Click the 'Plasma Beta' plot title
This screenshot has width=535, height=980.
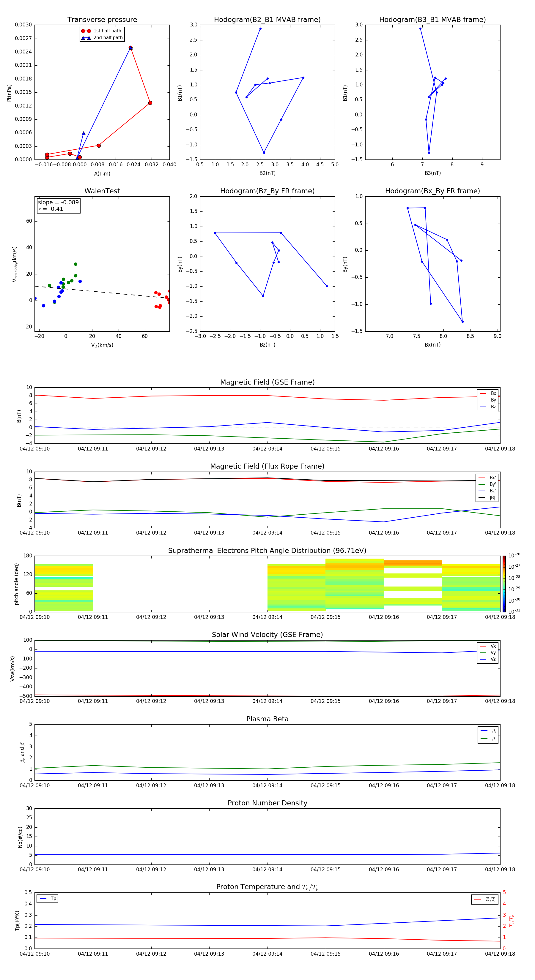pos(267,719)
